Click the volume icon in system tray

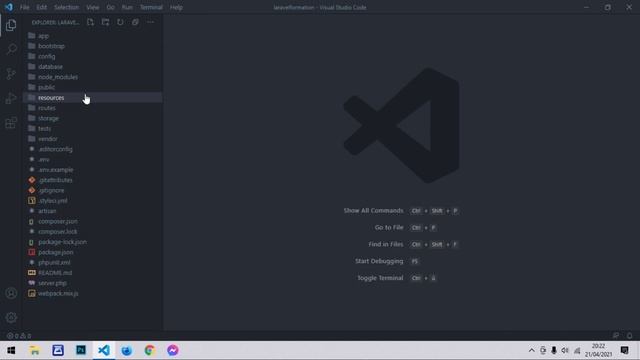pos(565,350)
